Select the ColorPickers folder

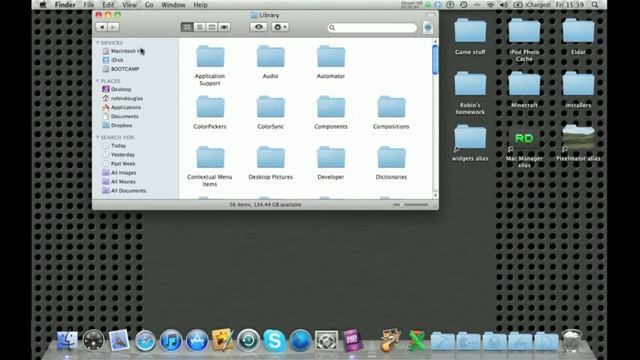point(210,108)
